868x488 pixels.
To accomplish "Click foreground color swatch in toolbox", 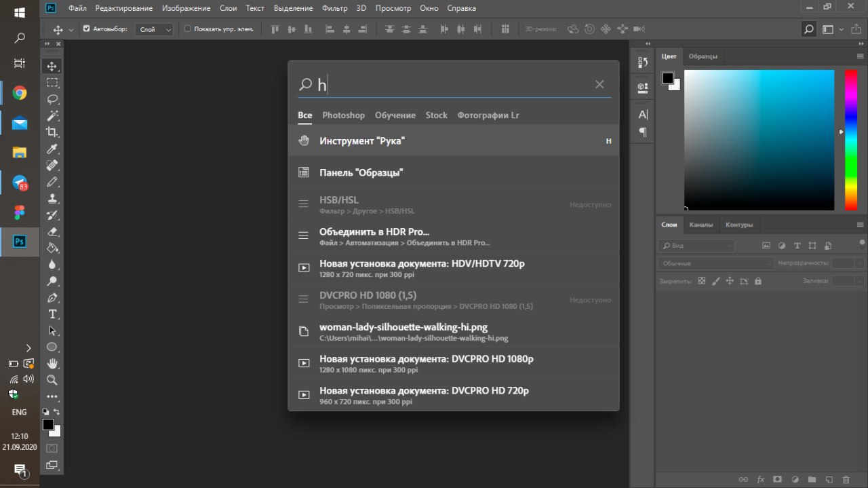I will click(48, 425).
